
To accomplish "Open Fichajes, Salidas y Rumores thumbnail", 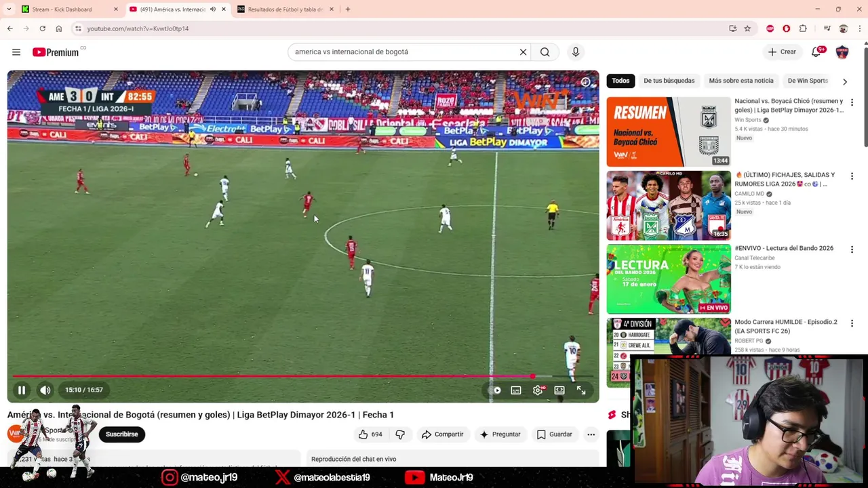I will coord(669,205).
